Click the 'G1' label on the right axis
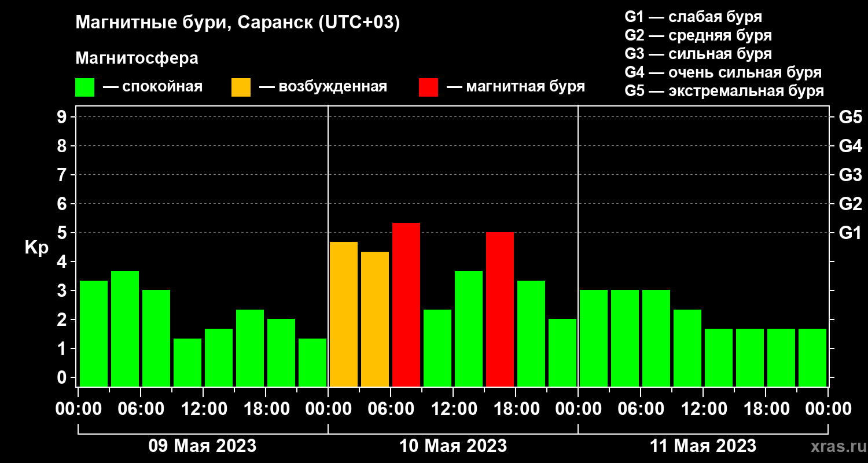This screenshot has width=868, height=463. pyautogui.click(x=850, y=233)
